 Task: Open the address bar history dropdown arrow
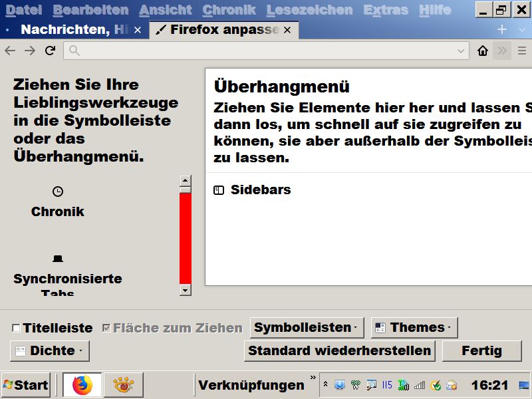[460, 51]
